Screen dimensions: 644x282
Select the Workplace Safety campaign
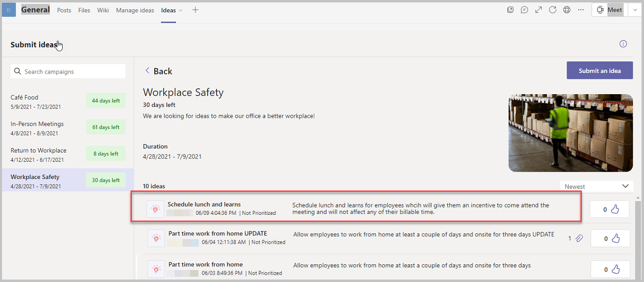pos(68,180)
